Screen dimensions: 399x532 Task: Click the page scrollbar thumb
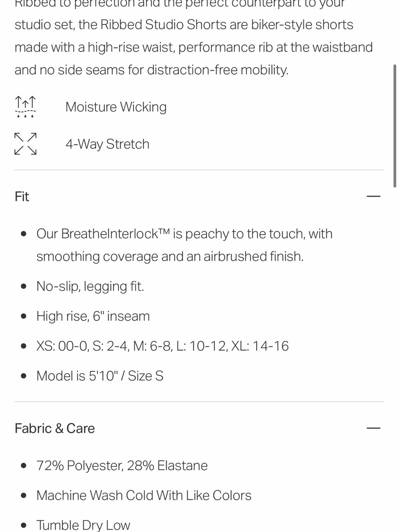(x=395, y=126)
